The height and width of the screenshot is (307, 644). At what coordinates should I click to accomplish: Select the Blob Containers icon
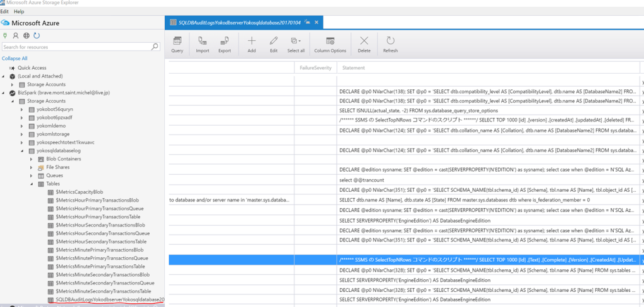point(41,159)
